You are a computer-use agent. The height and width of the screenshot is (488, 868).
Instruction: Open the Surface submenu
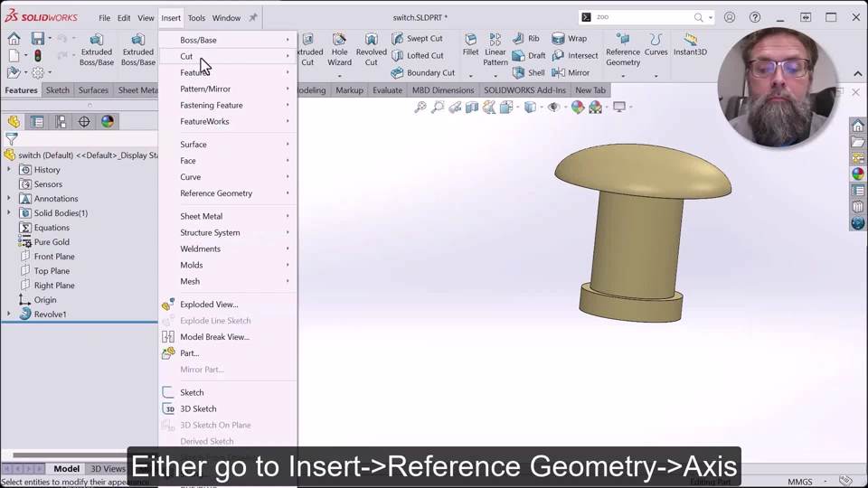[x=228, y=144]
